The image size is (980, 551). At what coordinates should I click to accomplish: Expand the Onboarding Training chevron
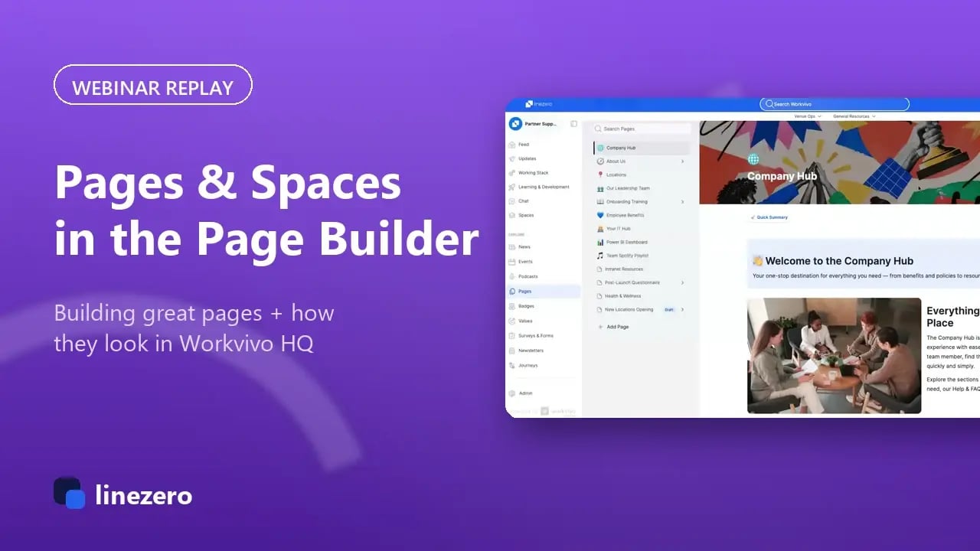tap(682, 202)
